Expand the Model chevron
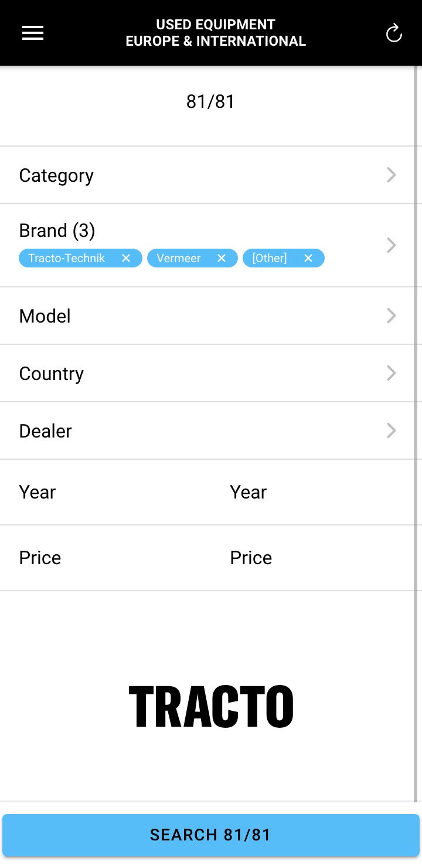The height and width of the screenshot is (868, 422). [392, 316]
